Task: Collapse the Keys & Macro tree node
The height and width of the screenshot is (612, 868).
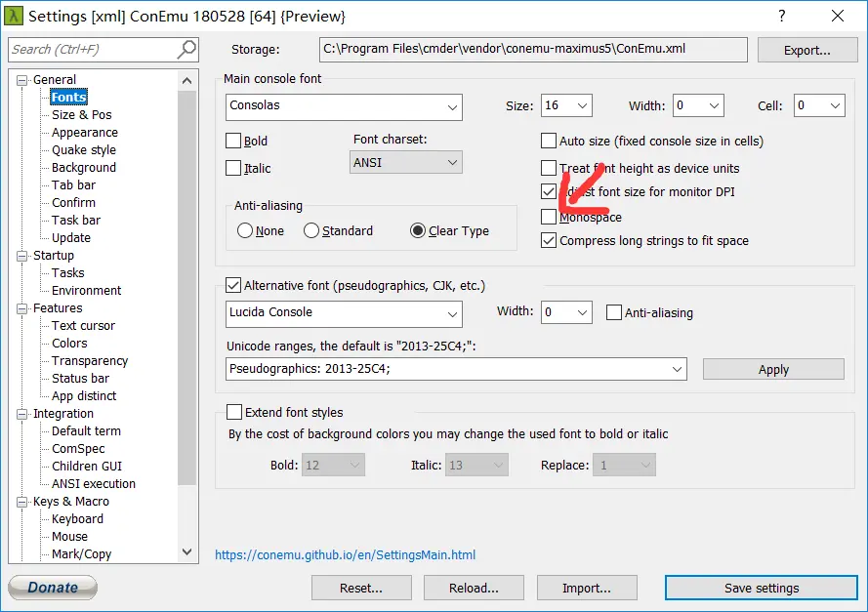Action: click(22, 502)
